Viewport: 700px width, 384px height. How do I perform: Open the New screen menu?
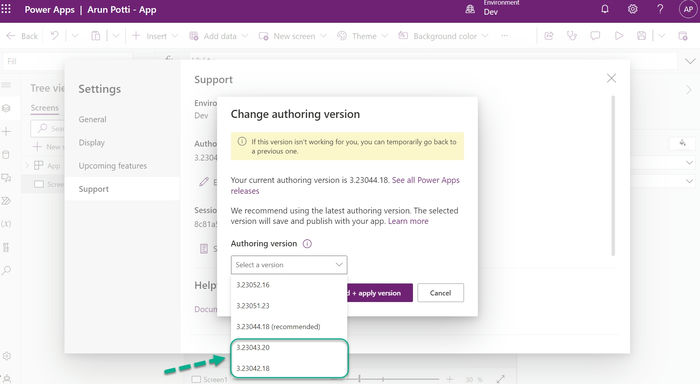pyautogui.click(x=292, y=36)
